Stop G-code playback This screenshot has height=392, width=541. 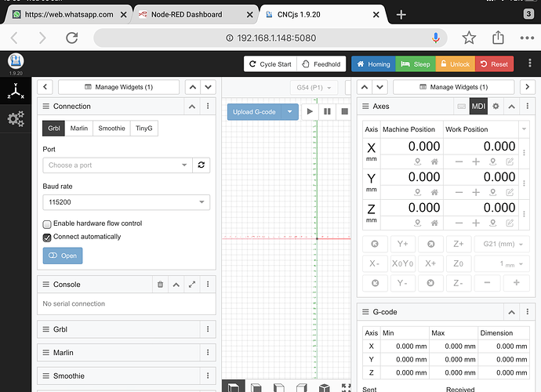click(x=344, y=111)
